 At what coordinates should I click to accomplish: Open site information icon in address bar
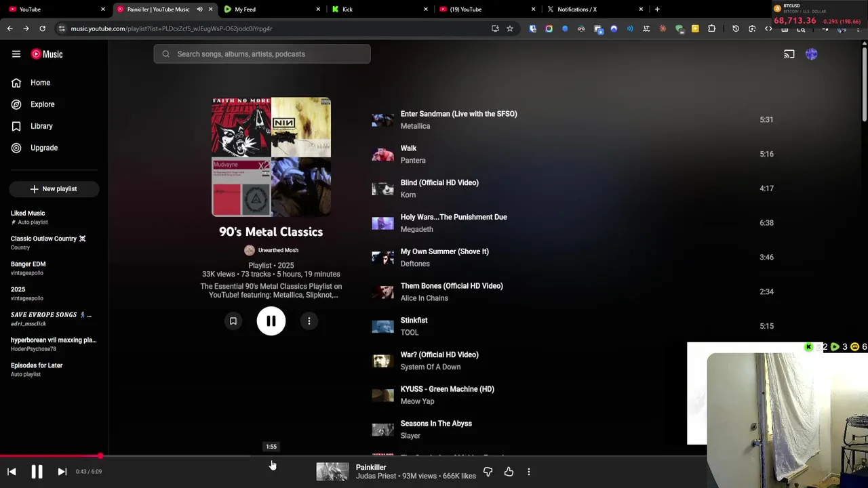point(61,28)
